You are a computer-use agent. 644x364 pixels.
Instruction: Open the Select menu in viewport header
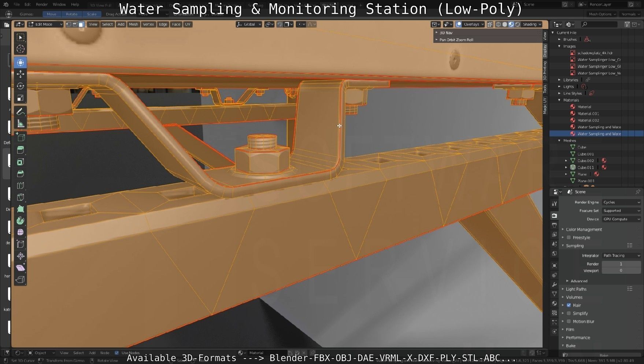coord(107,24)
